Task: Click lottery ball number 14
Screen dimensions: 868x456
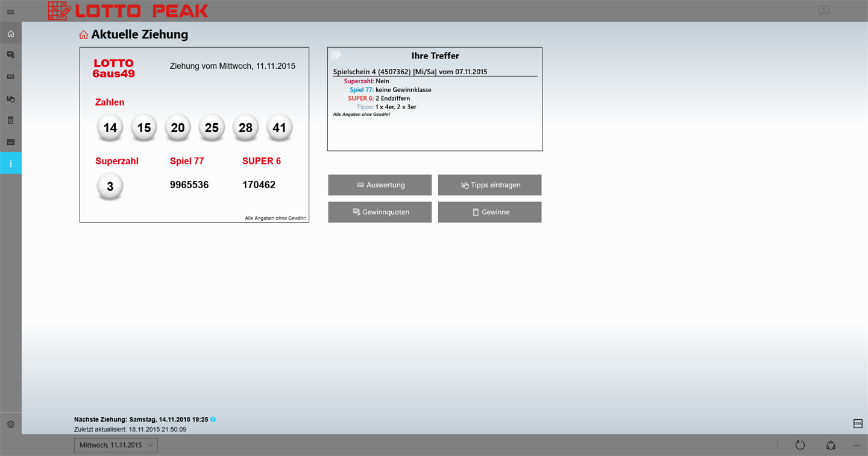Action: [x=110, y=128]
